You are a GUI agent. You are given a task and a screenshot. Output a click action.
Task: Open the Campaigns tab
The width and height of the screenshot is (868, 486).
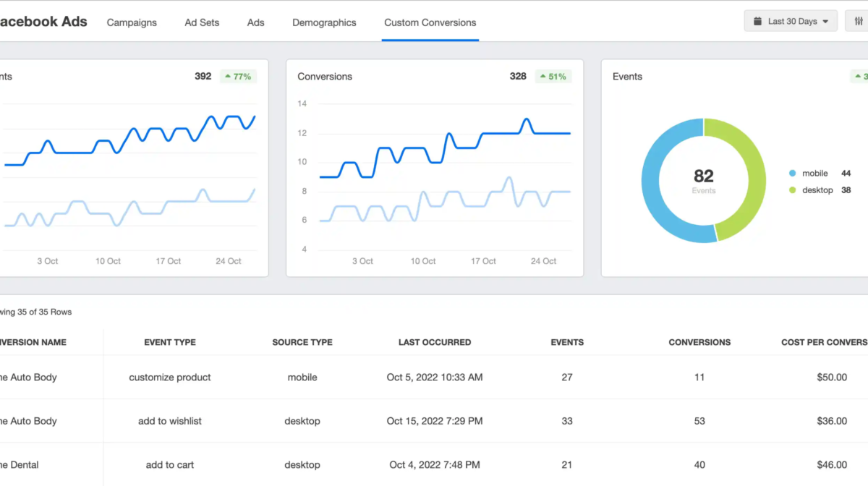pyautogui.click(x=132, y=22)
